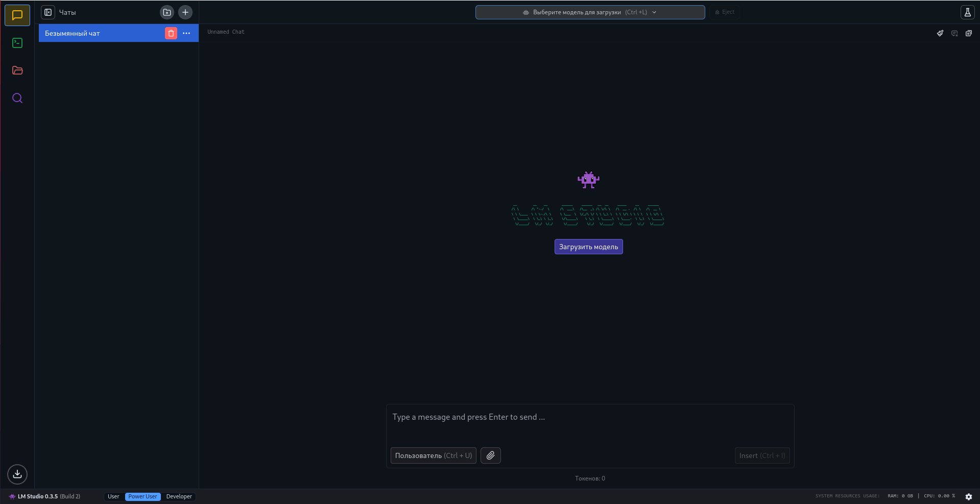The width and height of the screenshot is (980, 504).
Task: Open more options for Безымянный чат
Action: 186,33
